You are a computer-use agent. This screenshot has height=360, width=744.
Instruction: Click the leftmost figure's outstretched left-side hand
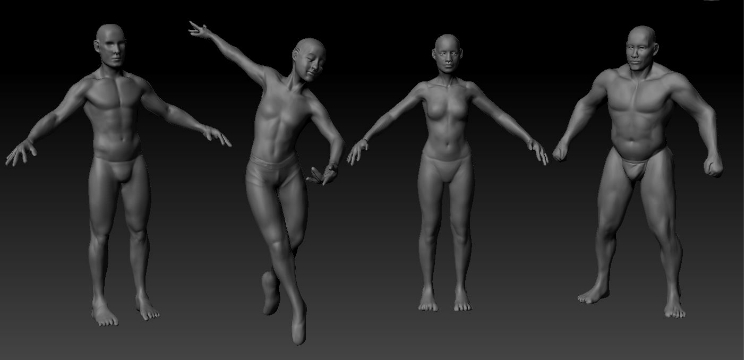click(20, 152)
